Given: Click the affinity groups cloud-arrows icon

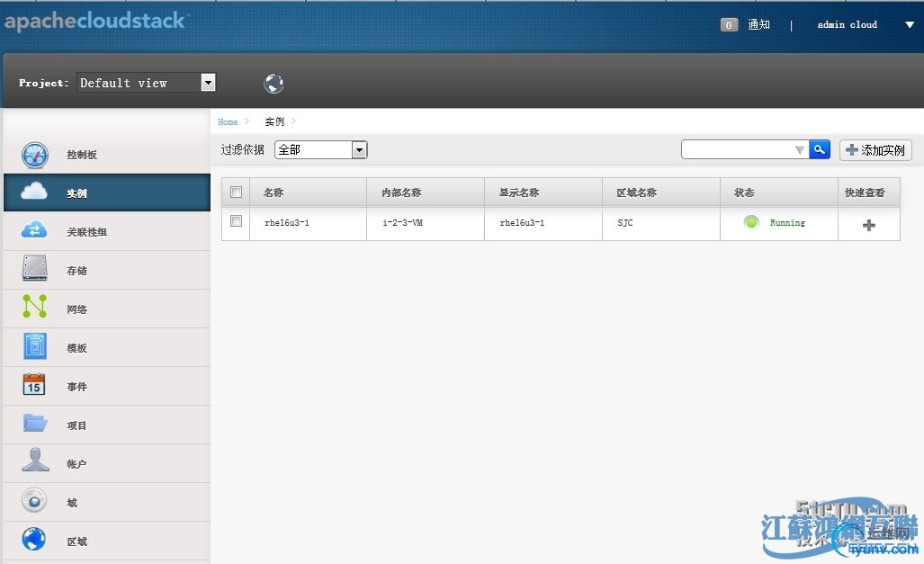Looking at the screenshot, I should point(34,230).
